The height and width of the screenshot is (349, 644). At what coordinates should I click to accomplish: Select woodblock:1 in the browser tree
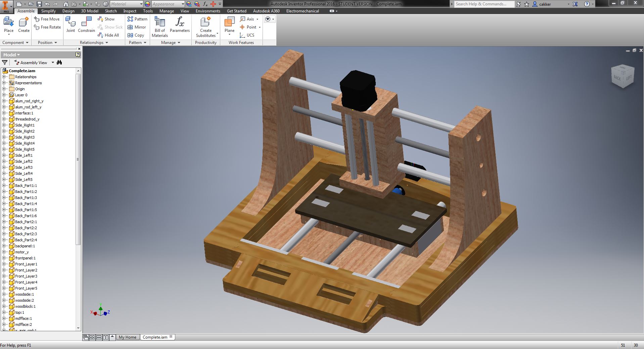coord(25,306)
